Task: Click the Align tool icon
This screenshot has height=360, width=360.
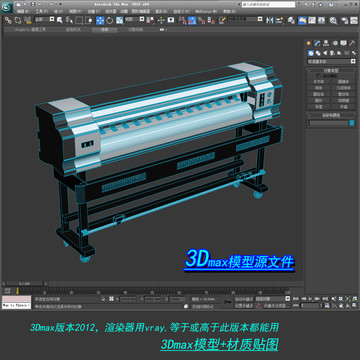Action: click(280, 20)
